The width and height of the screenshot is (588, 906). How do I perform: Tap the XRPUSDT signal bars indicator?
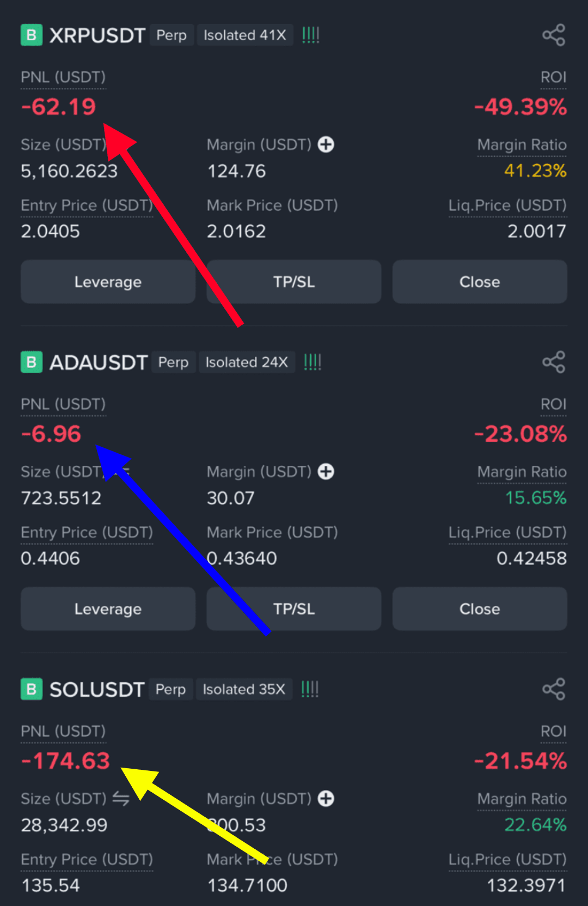(311, 35)
